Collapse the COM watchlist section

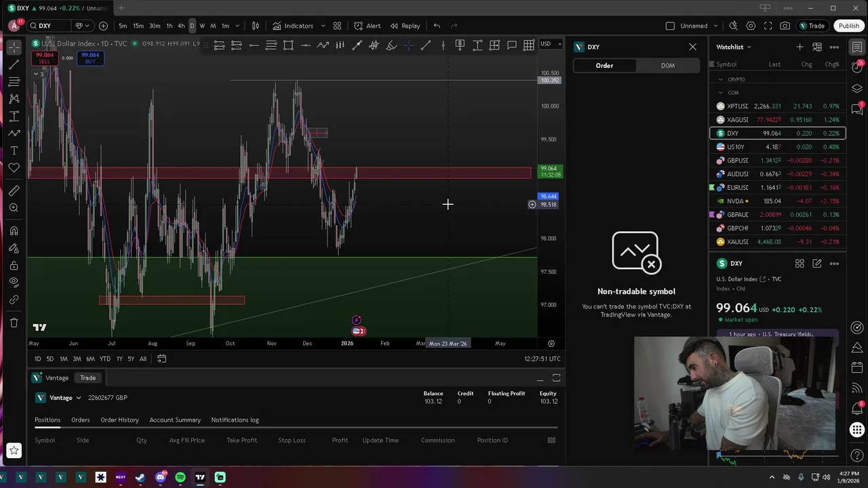tap(721, 93)
